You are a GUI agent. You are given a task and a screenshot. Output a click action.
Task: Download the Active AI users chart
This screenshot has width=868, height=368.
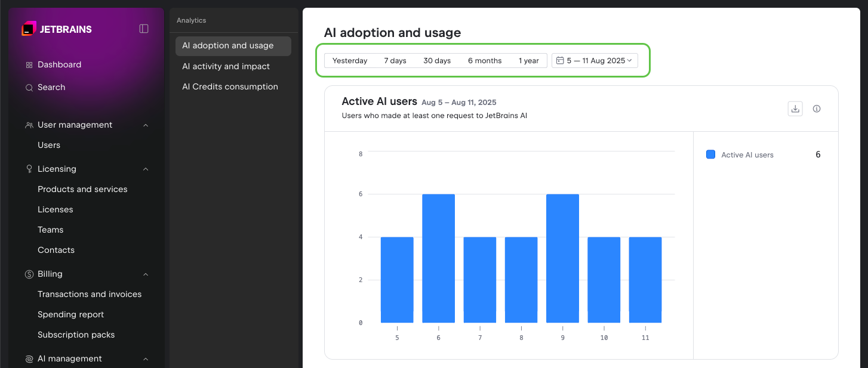point(795,109)
